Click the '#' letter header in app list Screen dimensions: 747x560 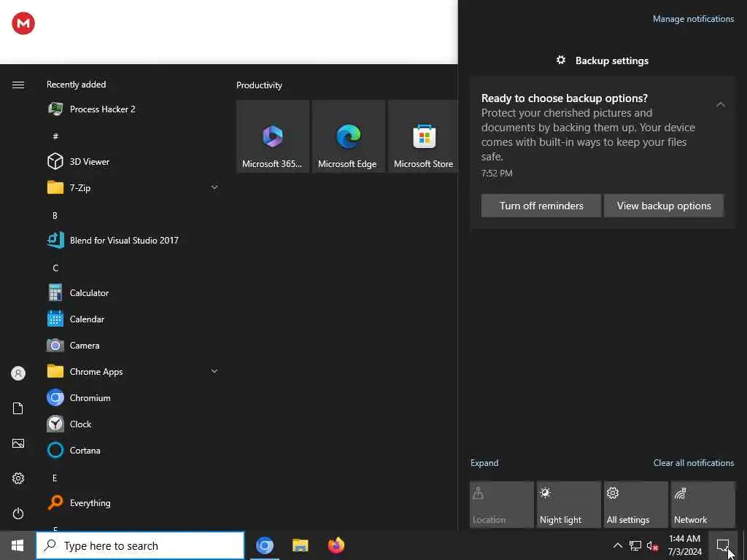pos(55,136)
